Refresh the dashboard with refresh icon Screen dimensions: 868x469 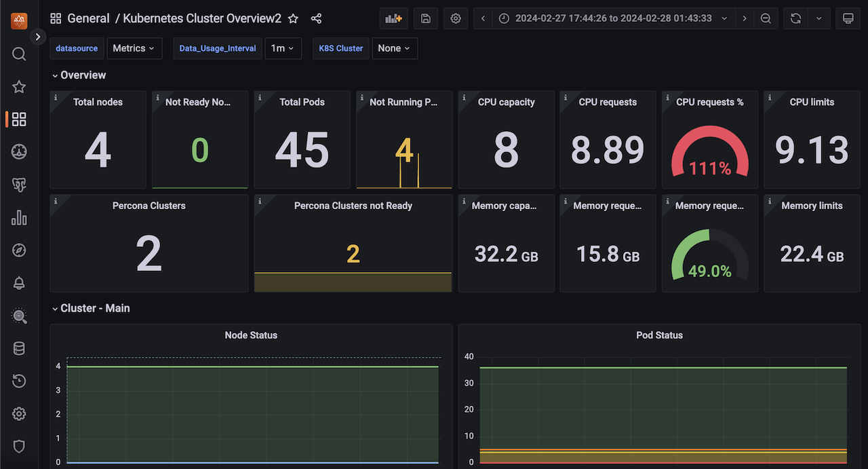pyautogui.click(x=796, y=18)
